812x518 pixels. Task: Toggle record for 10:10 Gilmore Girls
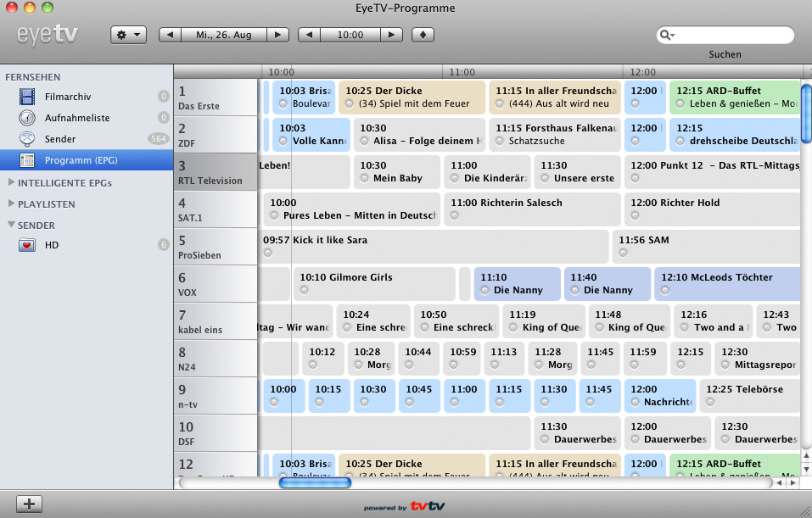point(305,290)
